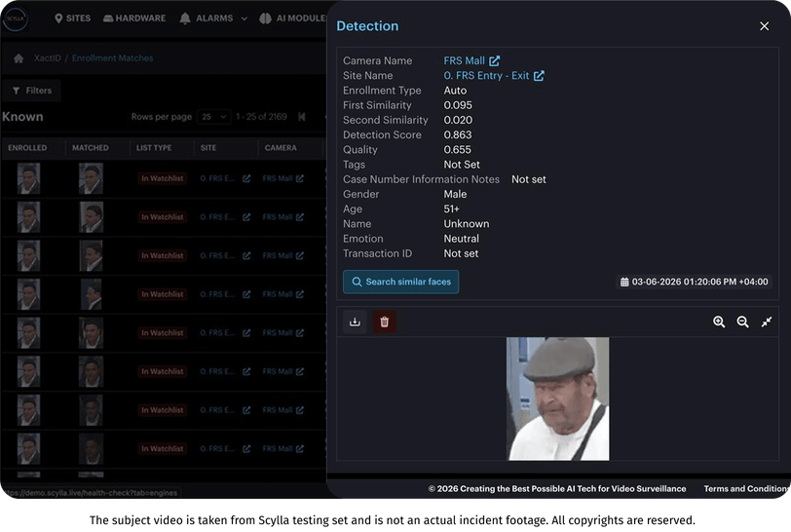Open the third row's site external-link icon
Image resolution: width=791 pixels, height=532 pixels.
[x=246, y=255]
